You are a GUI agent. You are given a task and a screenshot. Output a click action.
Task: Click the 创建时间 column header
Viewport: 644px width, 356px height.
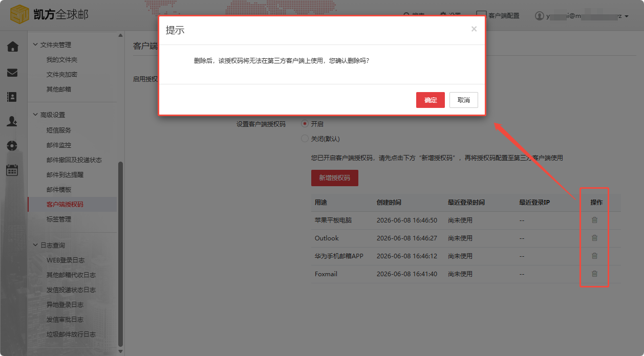[x=389, y=203]
